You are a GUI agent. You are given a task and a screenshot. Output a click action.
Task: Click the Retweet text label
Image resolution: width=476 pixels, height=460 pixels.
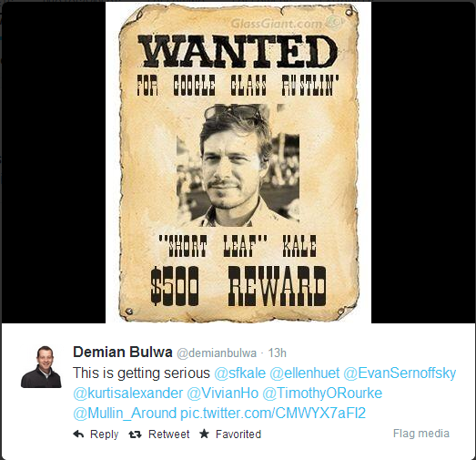168,434
